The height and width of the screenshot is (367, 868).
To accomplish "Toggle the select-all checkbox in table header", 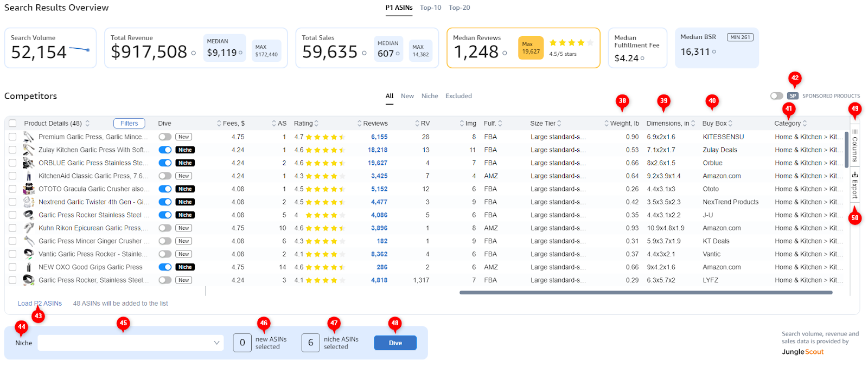I will 12,124.
